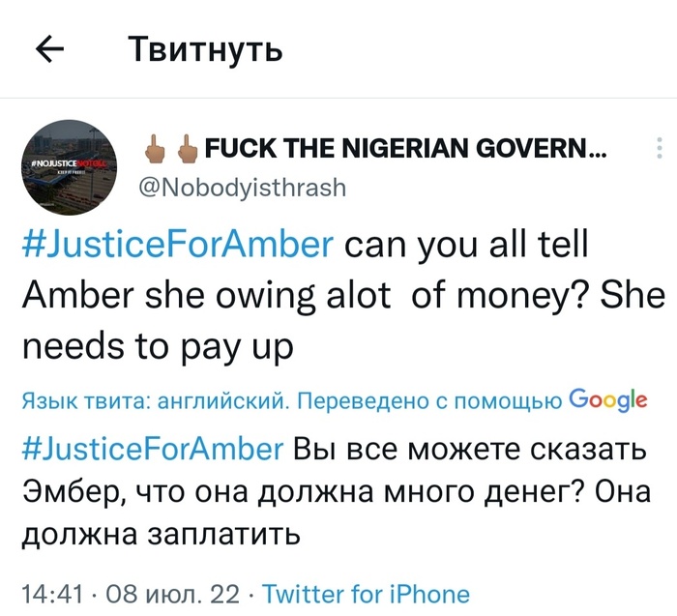Select the 'can you all tell' text
Screen dimensions: 677x616
[466, 246]
